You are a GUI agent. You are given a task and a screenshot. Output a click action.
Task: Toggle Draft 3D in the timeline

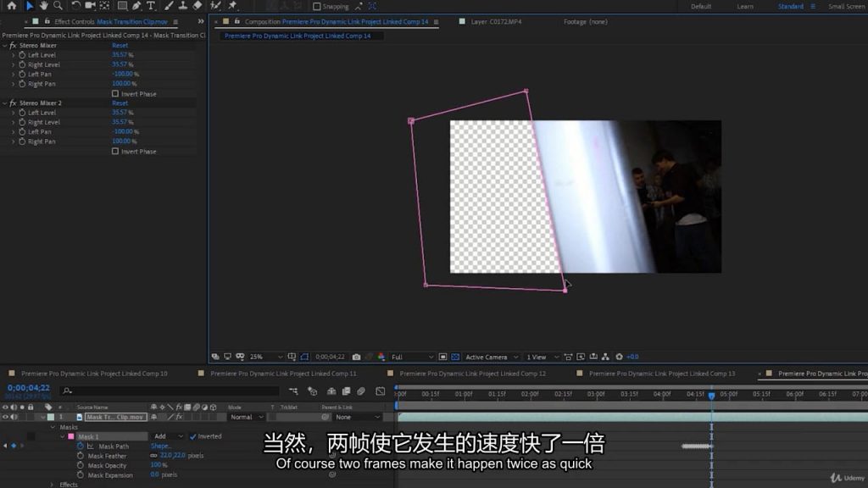tap(312, 391)
